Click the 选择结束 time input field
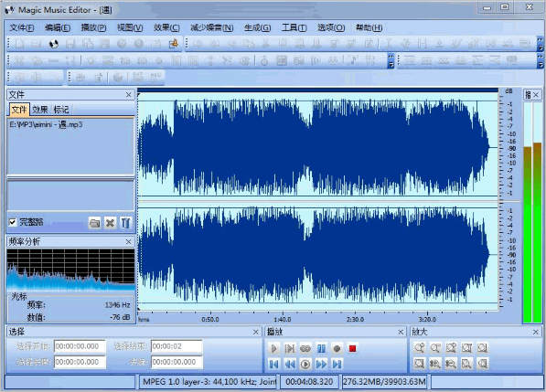Screen dimensions: 546x392 tap(177, 346)
